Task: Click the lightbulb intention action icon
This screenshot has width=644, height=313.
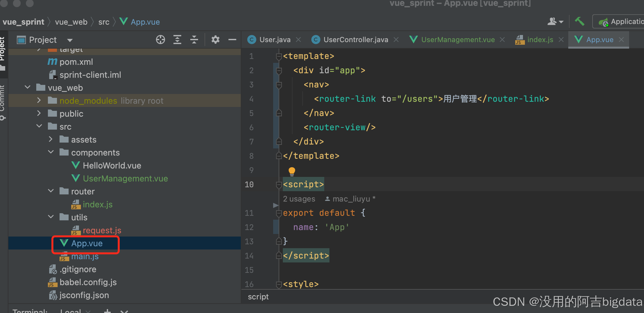Action: 292,171
